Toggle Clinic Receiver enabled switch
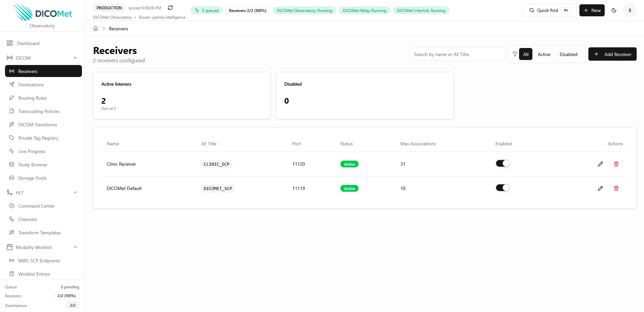Screen dimensions: 644x312 click(x=502, y=164)
